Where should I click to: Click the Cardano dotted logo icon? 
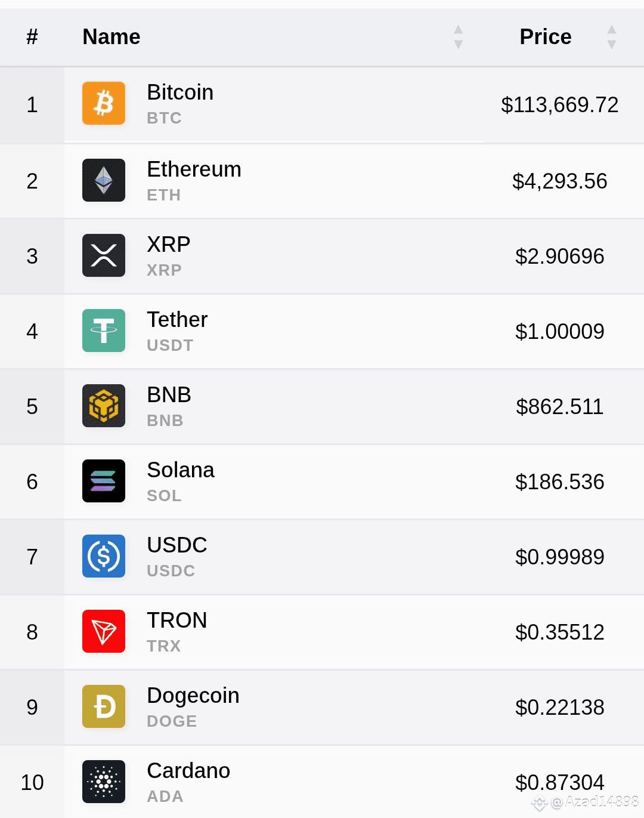coord(104,782)
